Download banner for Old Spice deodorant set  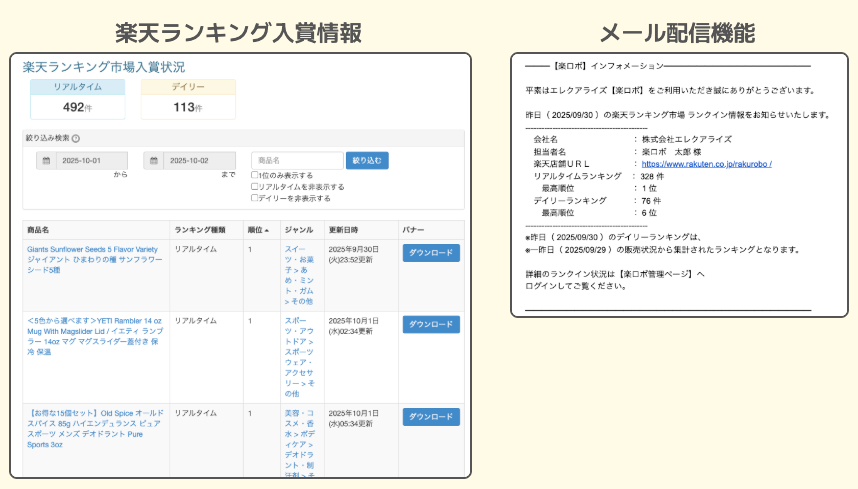point(431,417)
